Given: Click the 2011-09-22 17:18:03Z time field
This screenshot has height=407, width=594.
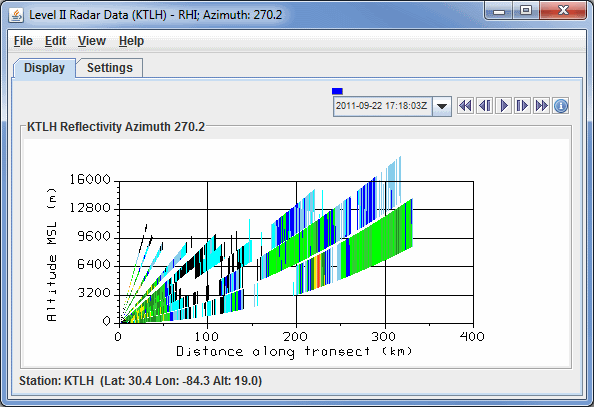Looking at the screenshot, I should point(383,106).
